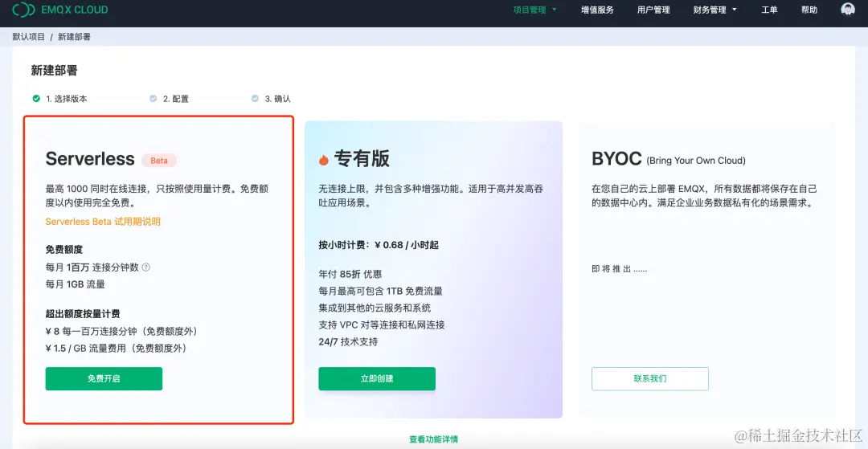Click the ¥ 1.5 / GB 流量费用 pricing line
Viewport: 868px width, 449px height.
point(117,349)
